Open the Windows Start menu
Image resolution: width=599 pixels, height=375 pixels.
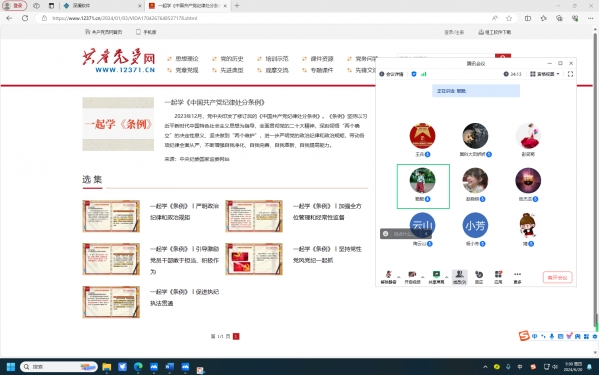coord(11,367)
